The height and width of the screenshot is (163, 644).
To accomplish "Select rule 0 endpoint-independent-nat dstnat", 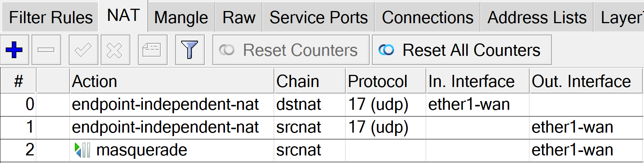I will 165,104.
